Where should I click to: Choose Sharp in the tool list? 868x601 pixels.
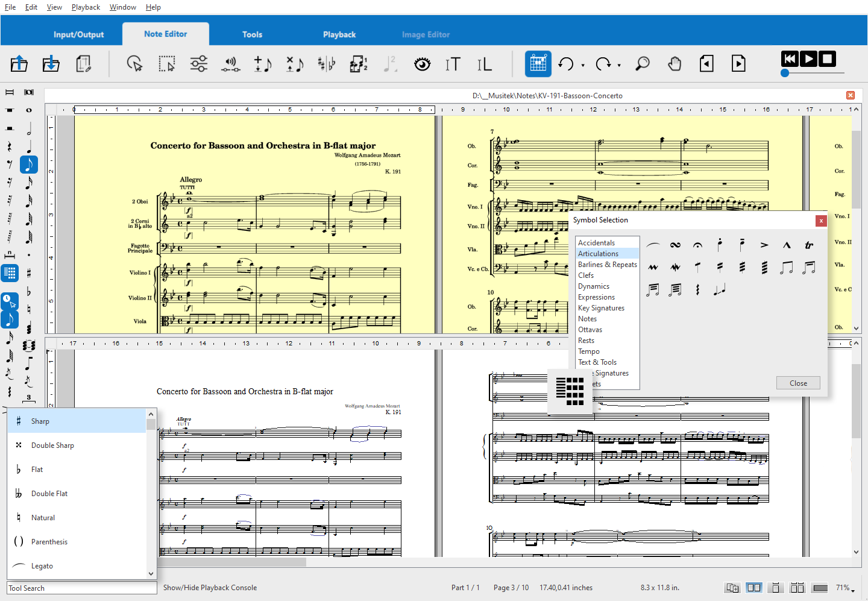[77, 421]
